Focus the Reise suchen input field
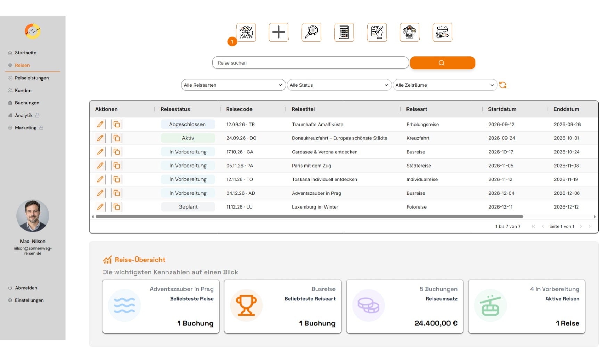Viewport: 609px width, 364px height. tap(310, 63)
